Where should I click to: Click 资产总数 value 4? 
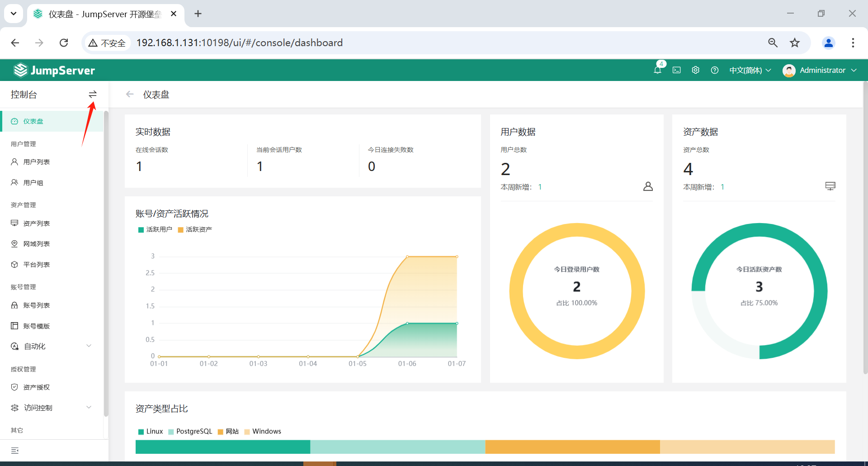coord(688,169)
